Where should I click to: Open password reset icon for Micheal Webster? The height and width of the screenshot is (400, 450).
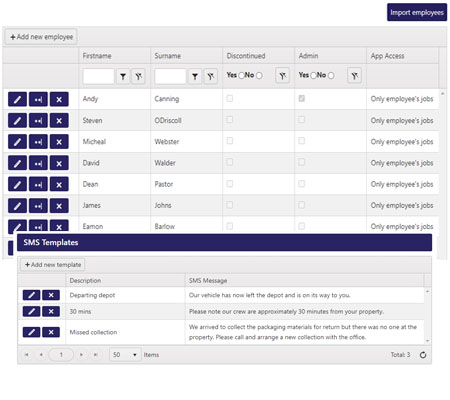coord(38,142)
